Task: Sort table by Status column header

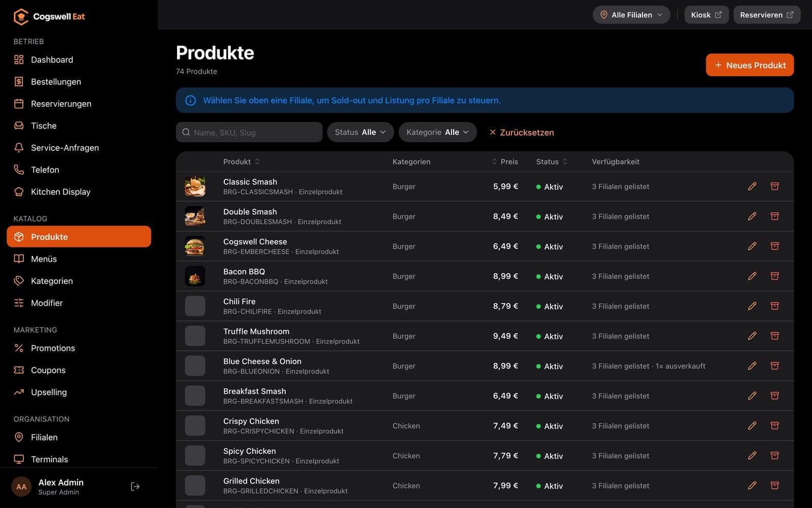Action: point(552,162)
